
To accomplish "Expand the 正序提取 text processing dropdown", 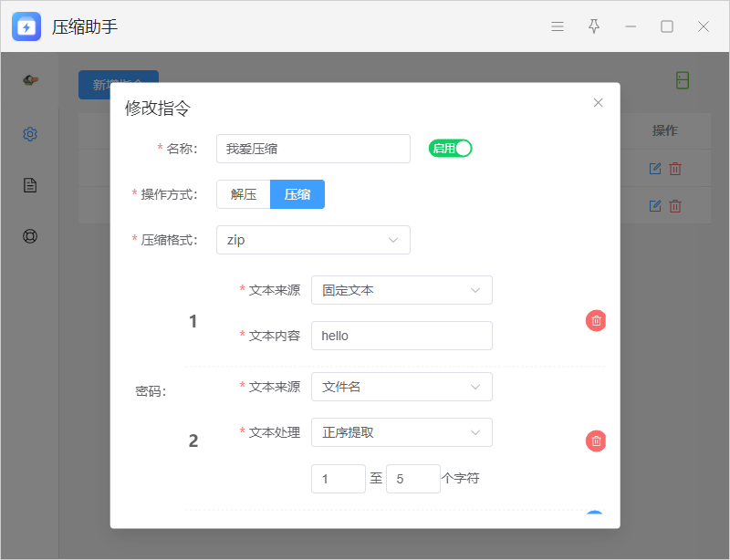I will coord(401,432).
